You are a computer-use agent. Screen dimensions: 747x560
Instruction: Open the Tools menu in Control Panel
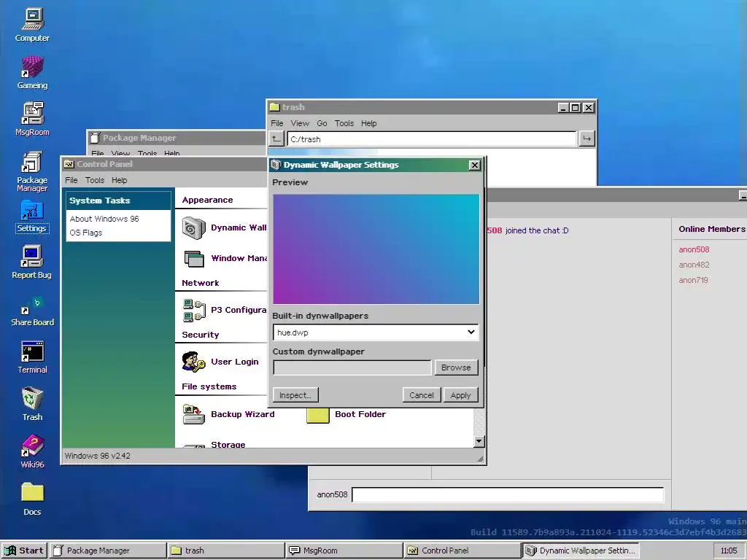click(95, 180)
